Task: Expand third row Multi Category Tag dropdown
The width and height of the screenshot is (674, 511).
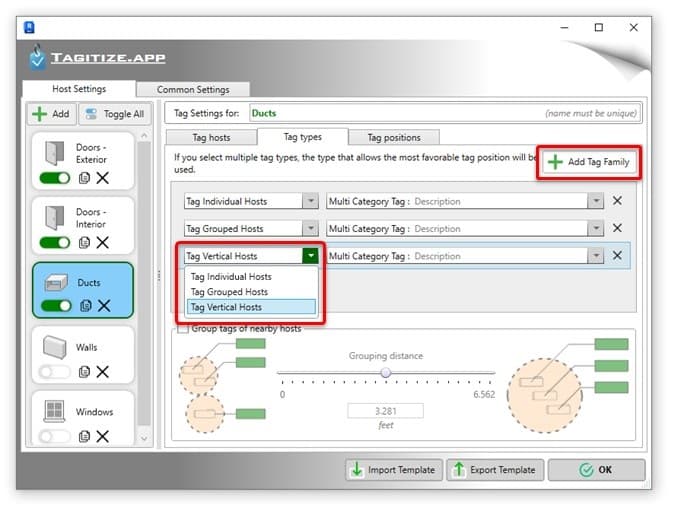Action: click(596, 256)
